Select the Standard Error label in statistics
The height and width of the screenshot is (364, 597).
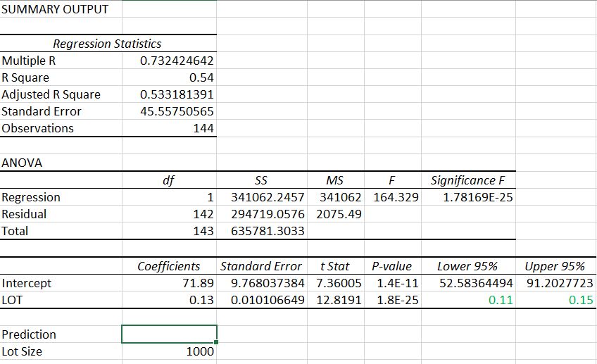point(41,111)
